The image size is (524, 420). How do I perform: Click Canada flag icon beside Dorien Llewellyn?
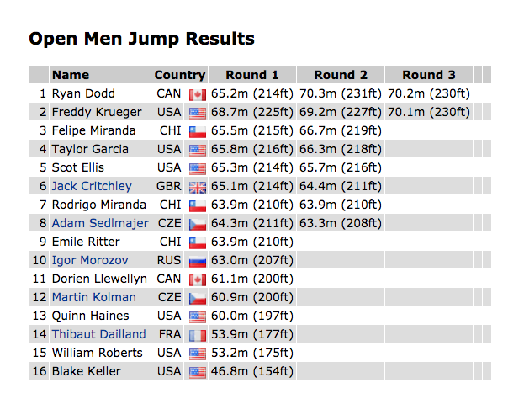click(x=198, y=279)
